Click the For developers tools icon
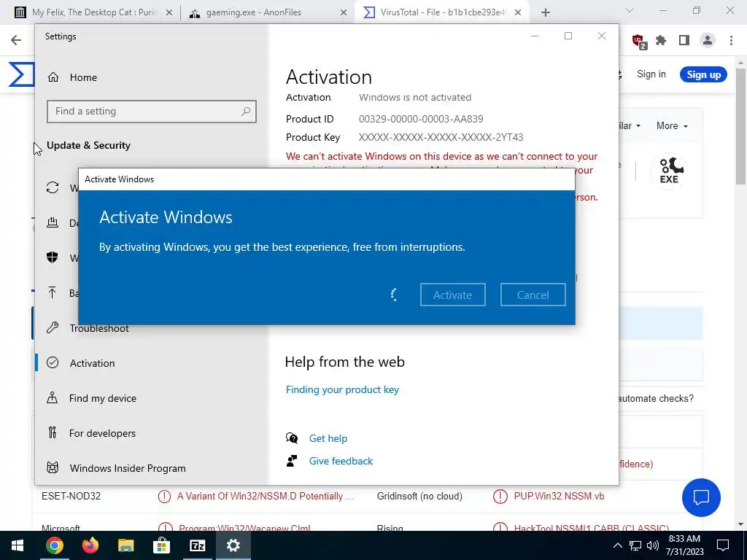This screenshot has width=747, height=560. [53, 433]
